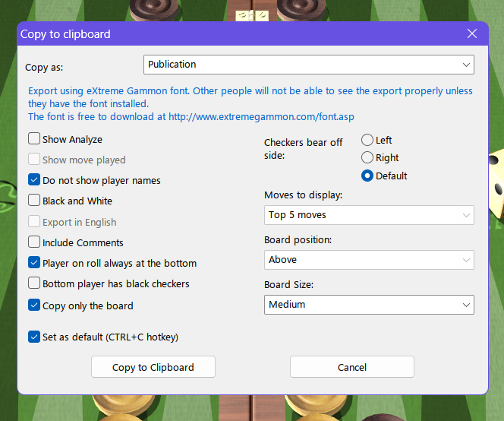504x421 pixels.
Task: Select the Right bear off radio button
Action: 367,157
